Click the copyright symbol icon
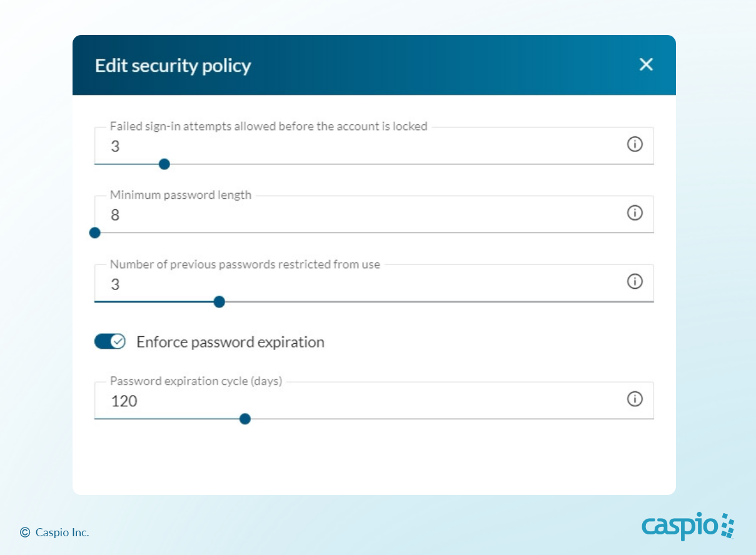Screen dimensions: 756x555 coord(25,532)
